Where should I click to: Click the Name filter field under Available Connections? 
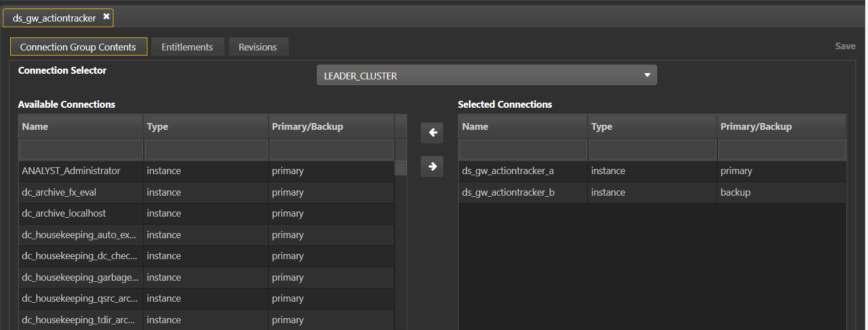click(81, 149)
